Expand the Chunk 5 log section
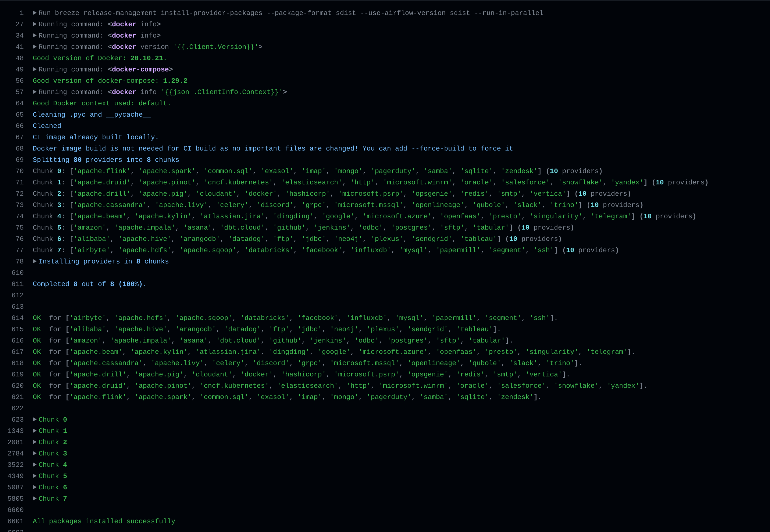This screenshot has height=532, width=770. pyautogui.click(x=35, y=476)
